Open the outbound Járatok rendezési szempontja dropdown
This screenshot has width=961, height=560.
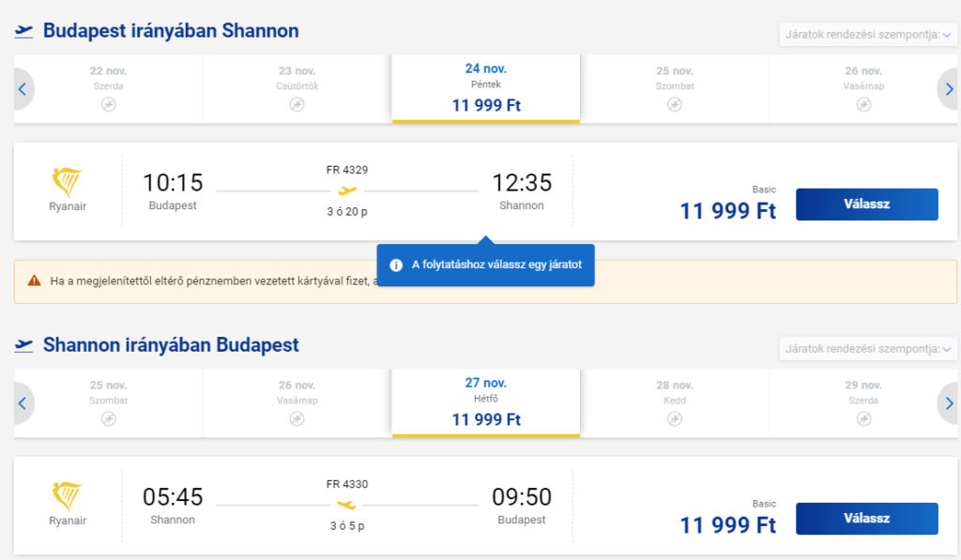[x=865, y=36]
